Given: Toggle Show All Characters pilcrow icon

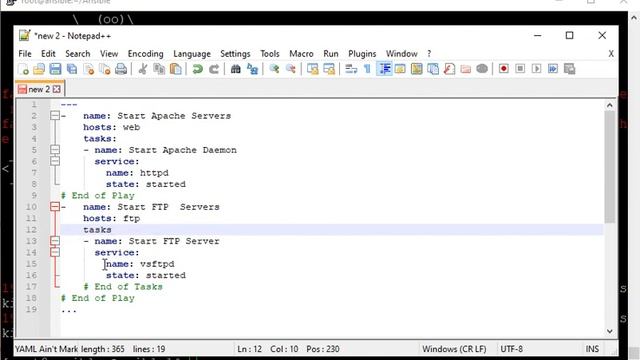Looking at the screenshot, I should pyautogui.click(x=367, y=69).
